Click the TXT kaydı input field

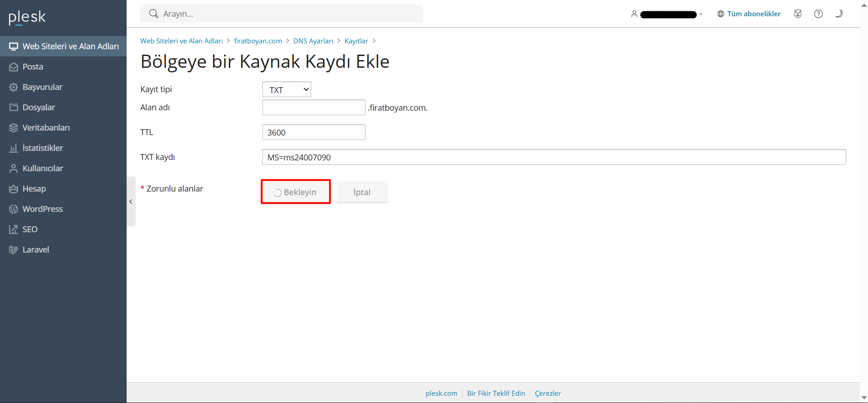(554, 157)
